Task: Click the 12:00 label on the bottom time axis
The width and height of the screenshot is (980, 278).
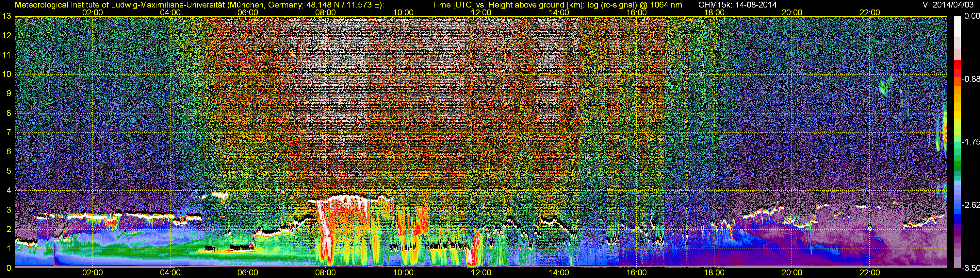Action: 481,273
